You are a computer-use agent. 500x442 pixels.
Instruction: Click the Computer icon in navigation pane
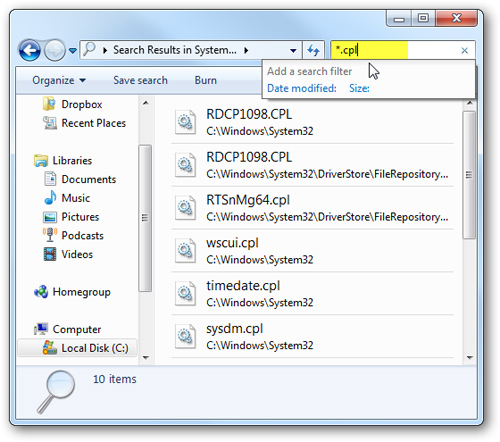tap(41, 329)
